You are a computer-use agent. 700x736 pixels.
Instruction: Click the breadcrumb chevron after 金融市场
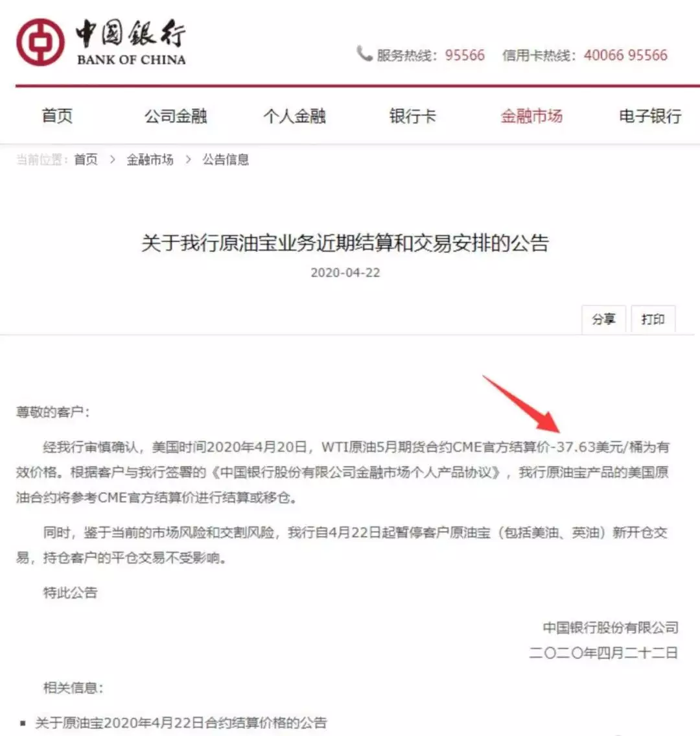click(188, 160)
